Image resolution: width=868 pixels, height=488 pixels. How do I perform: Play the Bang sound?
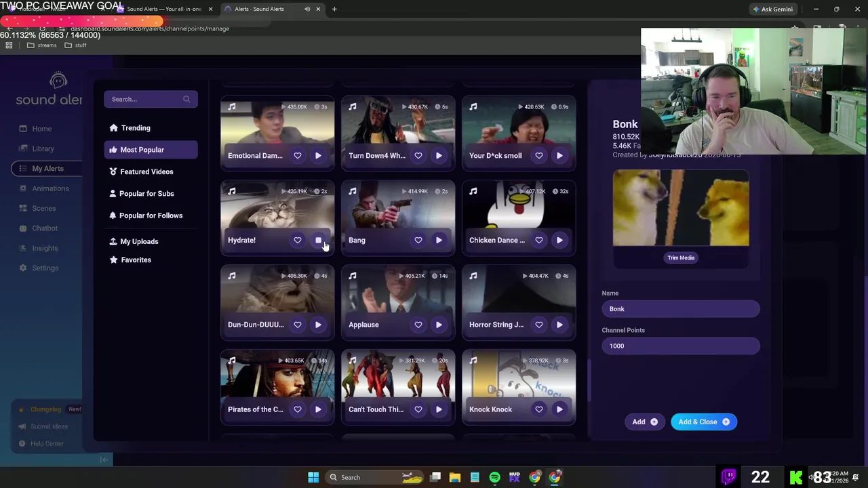pyautogui.click(x=439, y=240)
